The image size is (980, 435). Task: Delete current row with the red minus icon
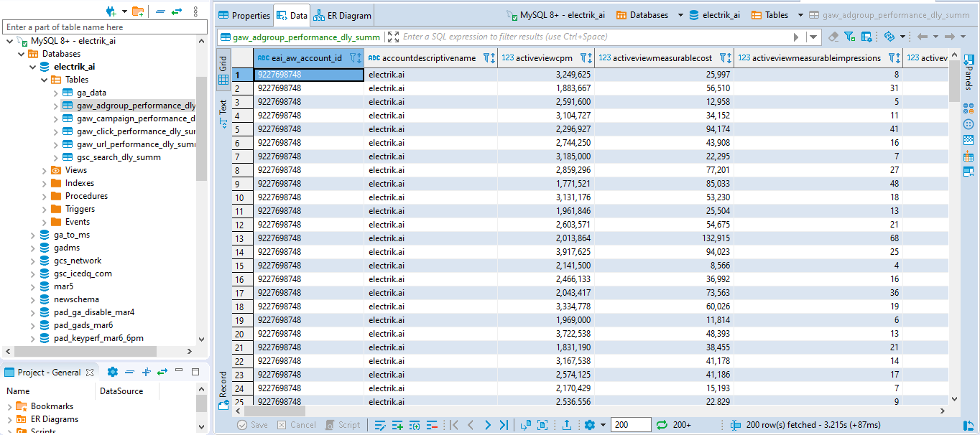(432, 424)
